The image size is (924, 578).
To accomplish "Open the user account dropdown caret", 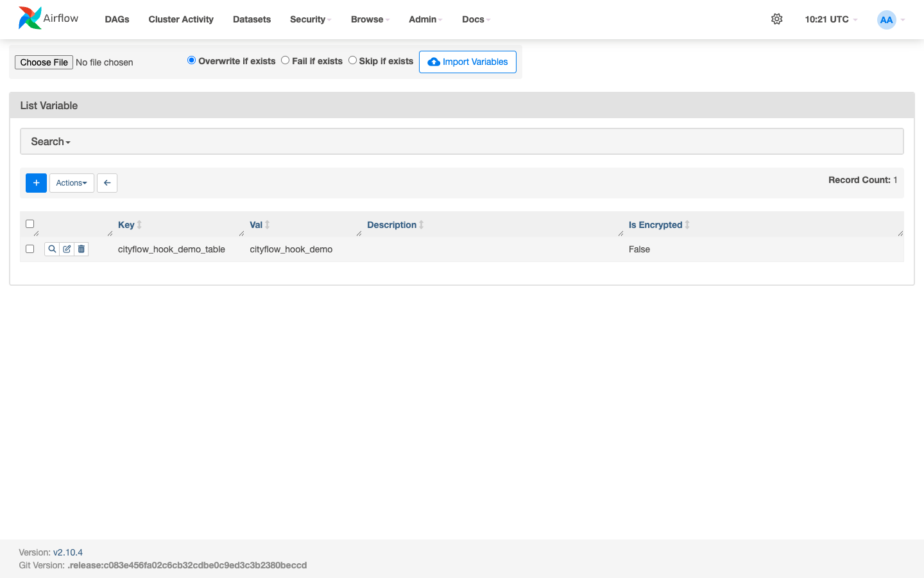I will coord(903,20).
